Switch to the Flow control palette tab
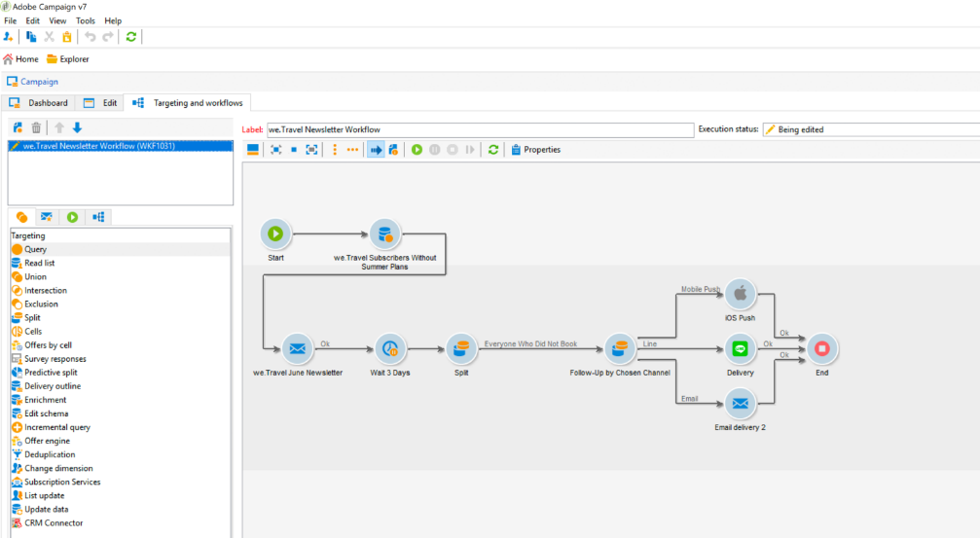 coord(72,218)
